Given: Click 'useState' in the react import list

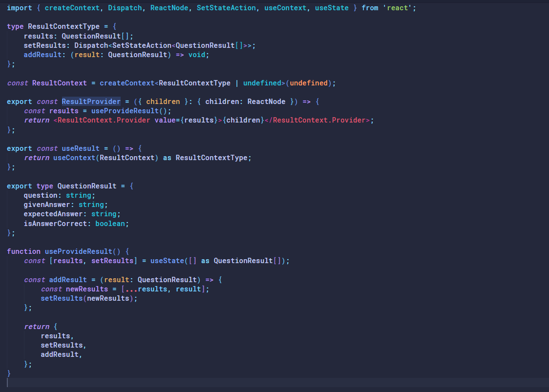Looking at the screenshot, I should tap(332, 8).
